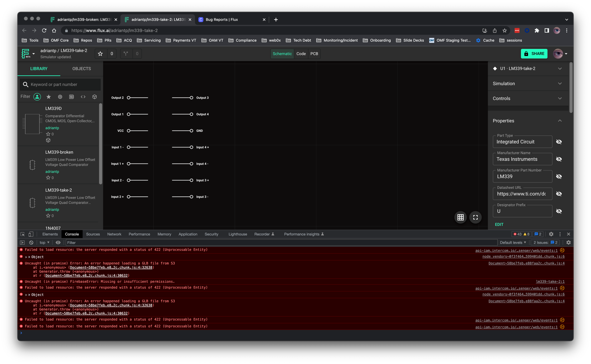Screen dimensions: 591x364
Task: Clear the console with the ban icon
Action: [x=31, y=242]
